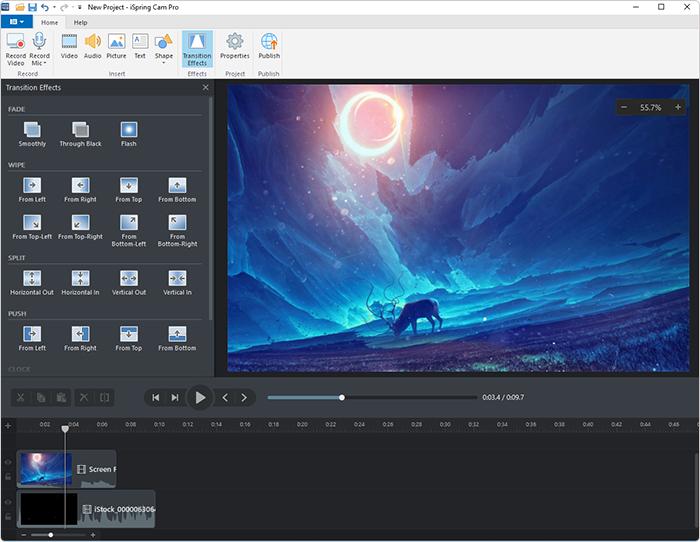Click the Record Video icon
Viewport: 700px width, 542px height.
point(16,41)
